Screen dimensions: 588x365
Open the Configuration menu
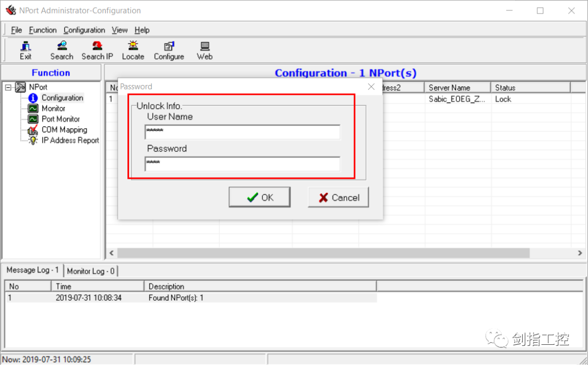click(84, 30)
